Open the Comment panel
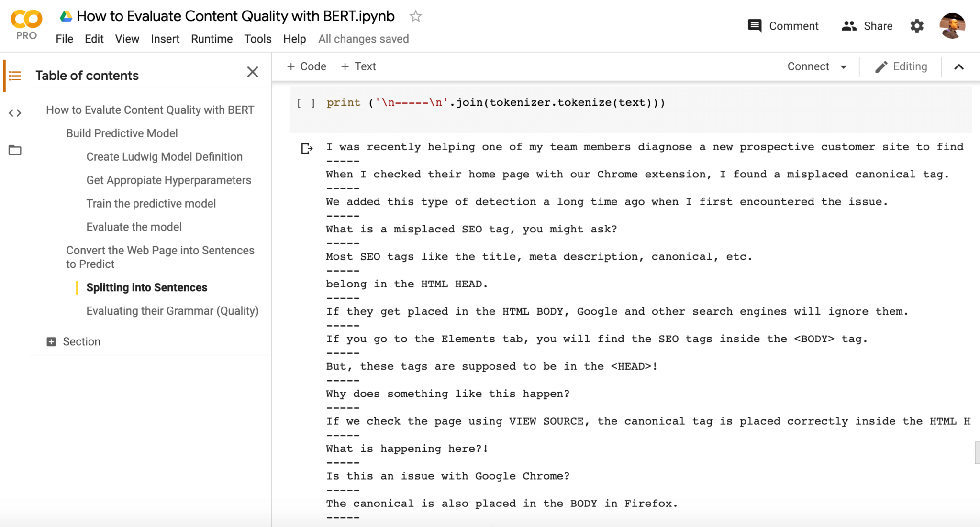Image resolution: width=980 pixels, height=527 pixels. click(783, 25)
